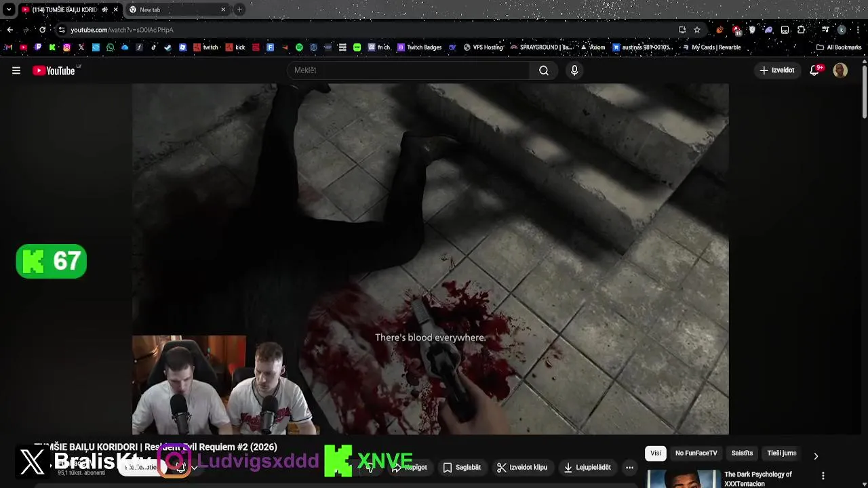The image size is (868, 488).
Task: Open the TikTok bookmark icon
Action: point(154,47)
